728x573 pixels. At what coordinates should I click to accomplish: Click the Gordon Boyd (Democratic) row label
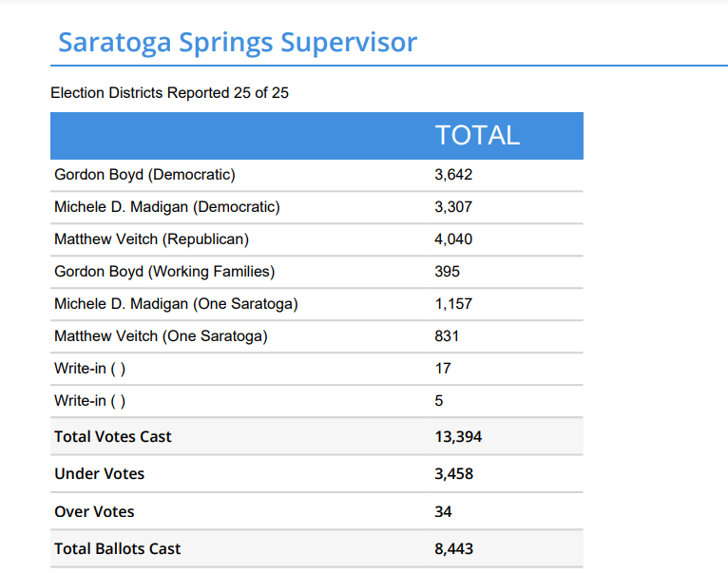coord(144,175)
